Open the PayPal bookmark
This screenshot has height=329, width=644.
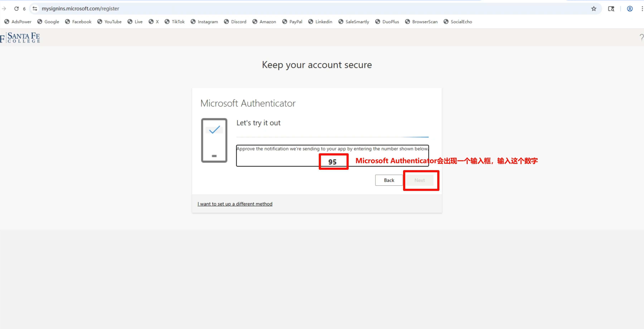292,22
